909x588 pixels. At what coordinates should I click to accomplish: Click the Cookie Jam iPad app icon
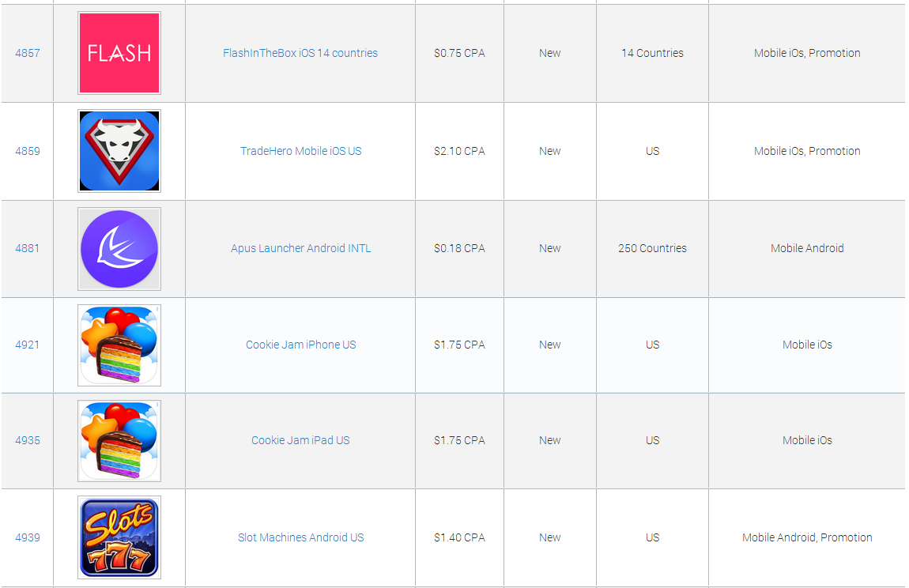[x=119, y=441]
